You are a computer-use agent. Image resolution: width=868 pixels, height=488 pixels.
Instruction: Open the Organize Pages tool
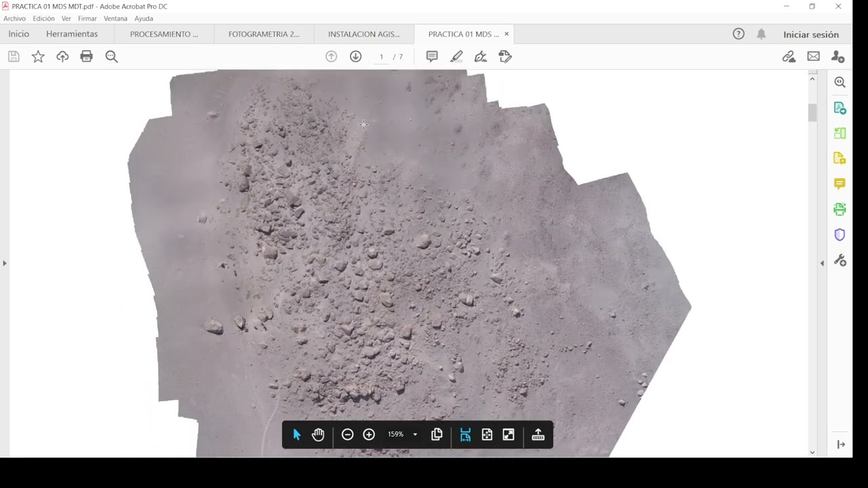click(840, 134)
